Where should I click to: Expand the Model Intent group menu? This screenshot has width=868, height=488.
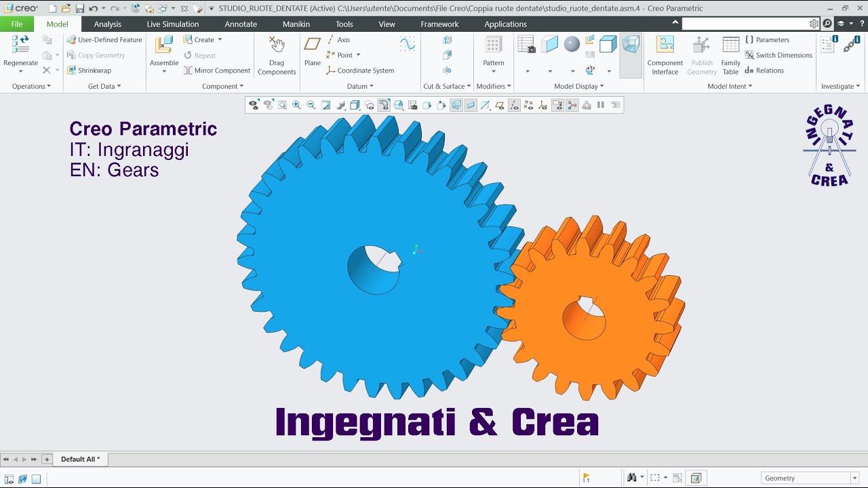[x=730, y=86]
